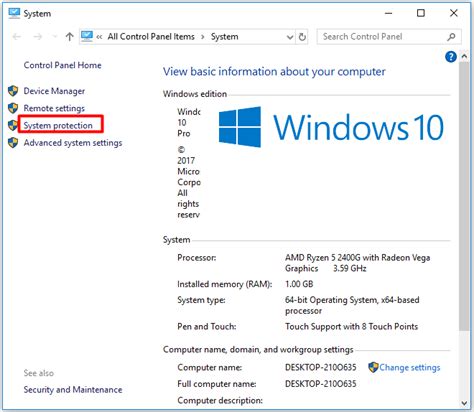
Task: Click the magnifier search icon
Action: pyautogui.click(x=451, y=37)
